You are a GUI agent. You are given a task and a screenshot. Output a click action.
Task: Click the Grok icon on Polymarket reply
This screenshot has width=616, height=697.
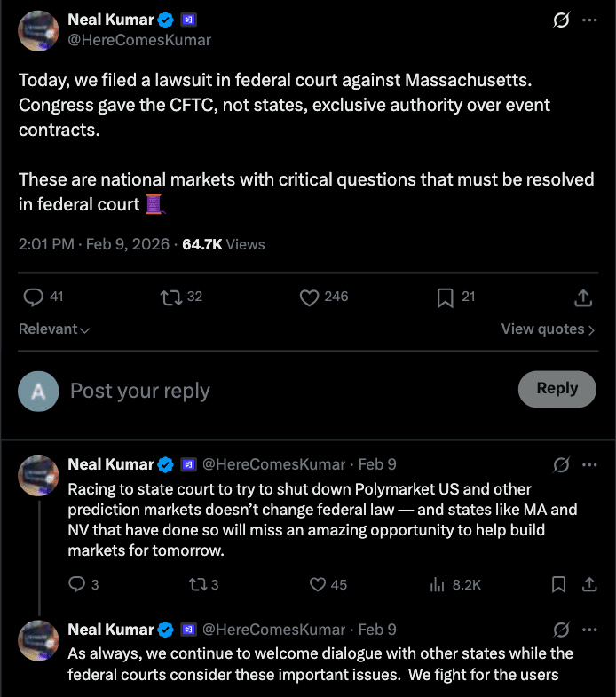click(561, 464)
